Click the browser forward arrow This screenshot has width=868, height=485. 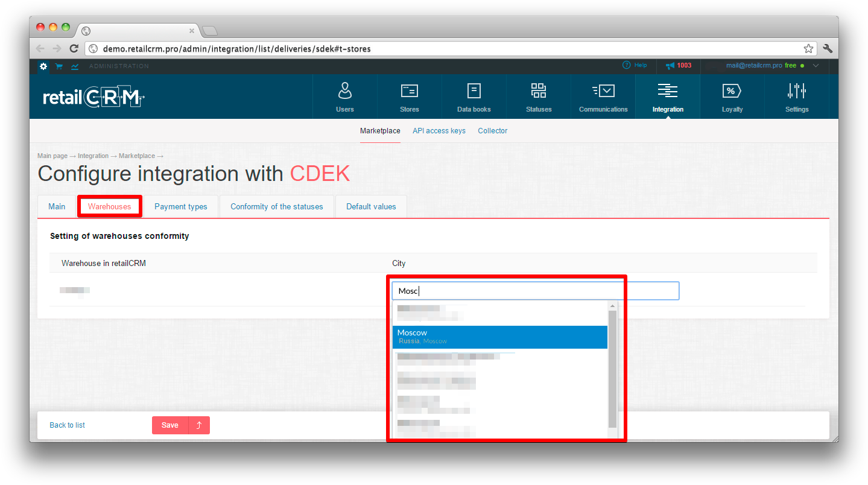click(57, 49)
